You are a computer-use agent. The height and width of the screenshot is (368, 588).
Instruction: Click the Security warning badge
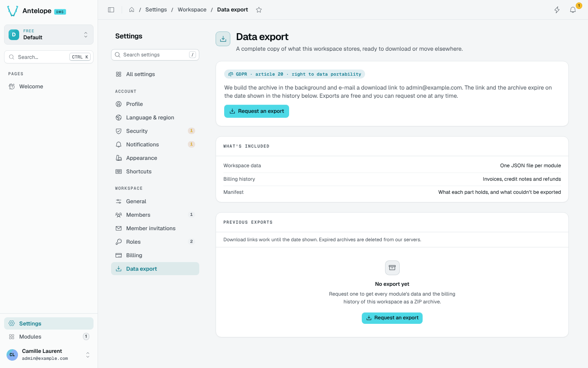(191, 131)
